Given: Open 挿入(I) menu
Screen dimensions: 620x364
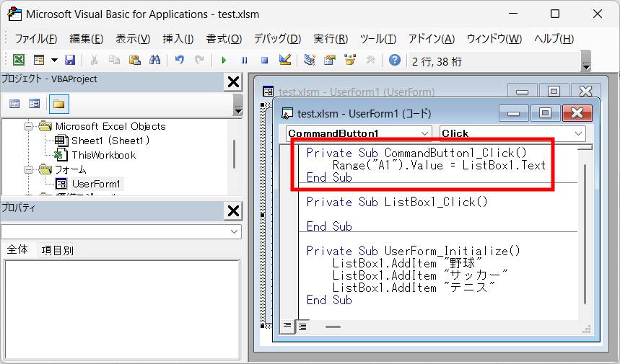Looking at the screenshot, I should click(x=178, y=39).
